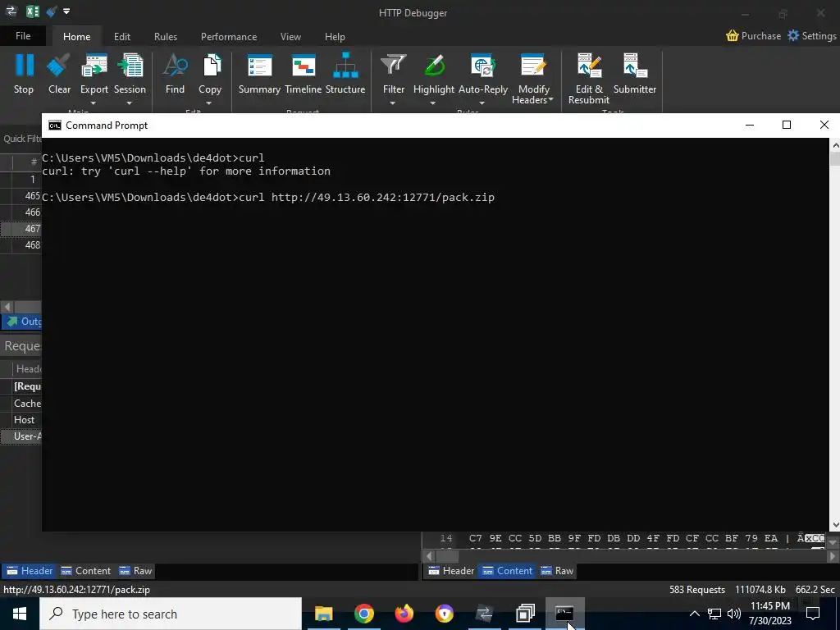Screen dimensions: 840x630
Task: Click the Excel export icon in title bar
Action: [33, 11]
